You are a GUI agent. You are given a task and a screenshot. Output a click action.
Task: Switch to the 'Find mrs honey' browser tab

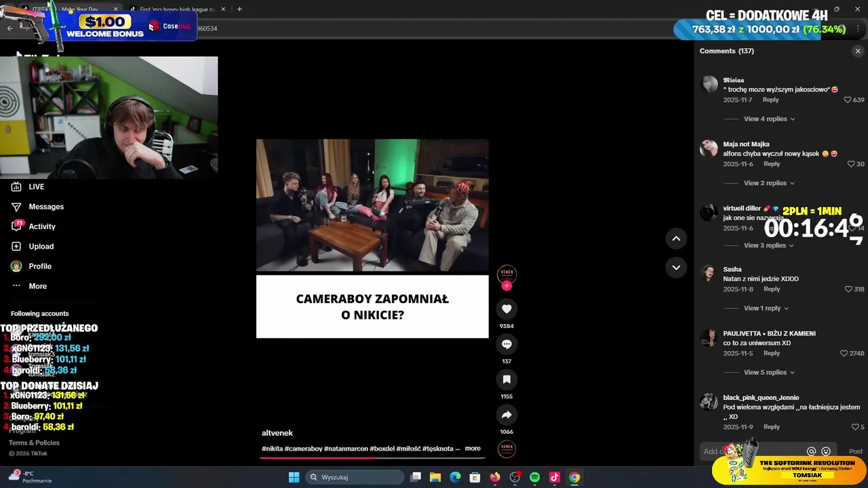[178, 9]
